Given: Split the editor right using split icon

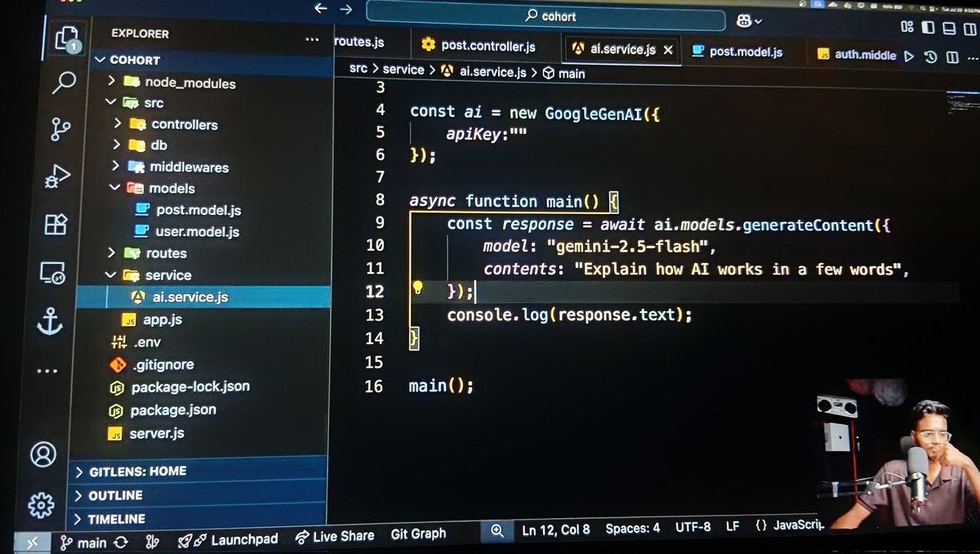Looking at the screenshot, I should 951,56.
